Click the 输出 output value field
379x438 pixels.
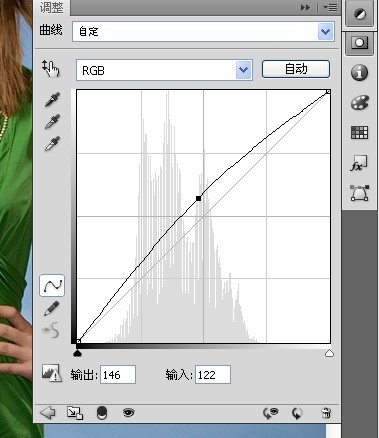118,375
